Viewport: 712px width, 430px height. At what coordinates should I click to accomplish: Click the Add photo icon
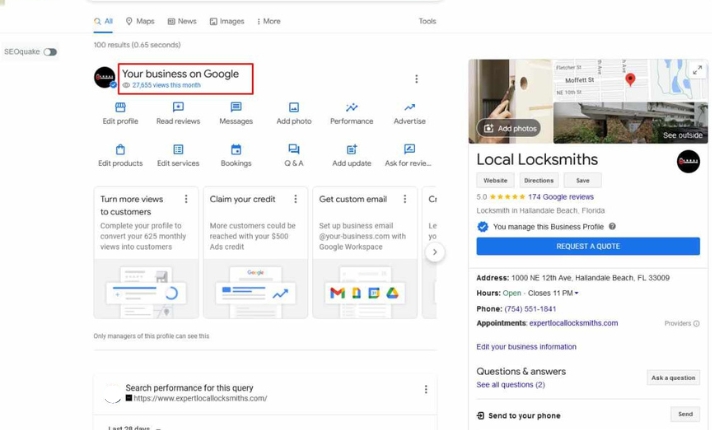[294, 107]
